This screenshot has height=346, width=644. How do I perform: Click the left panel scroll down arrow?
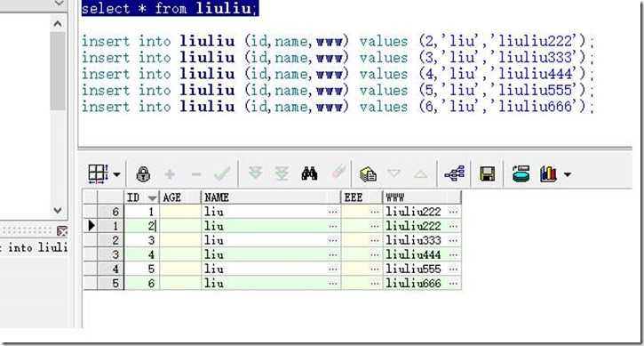pos(58,210)
